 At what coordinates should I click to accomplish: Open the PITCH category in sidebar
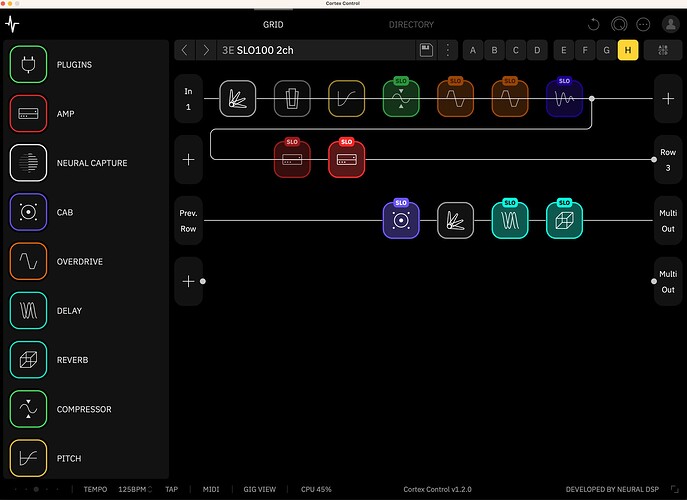pos(28,458)
